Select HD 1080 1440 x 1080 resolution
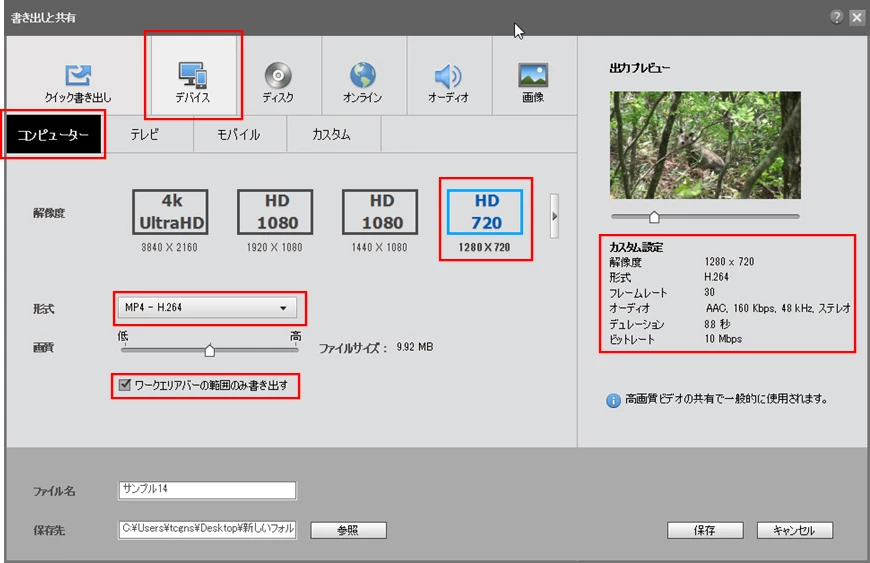Screen dimensions: 870x563 click(380, 221)
